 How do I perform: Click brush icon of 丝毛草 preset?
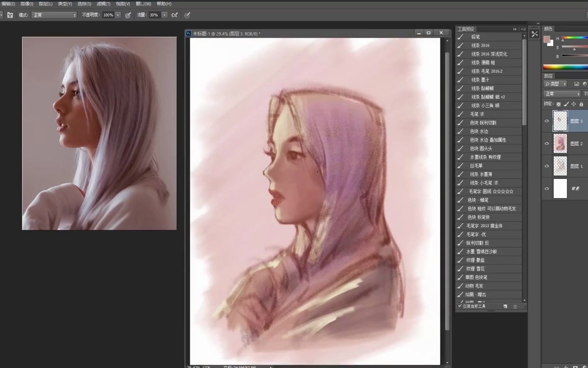tap(460, 166)
